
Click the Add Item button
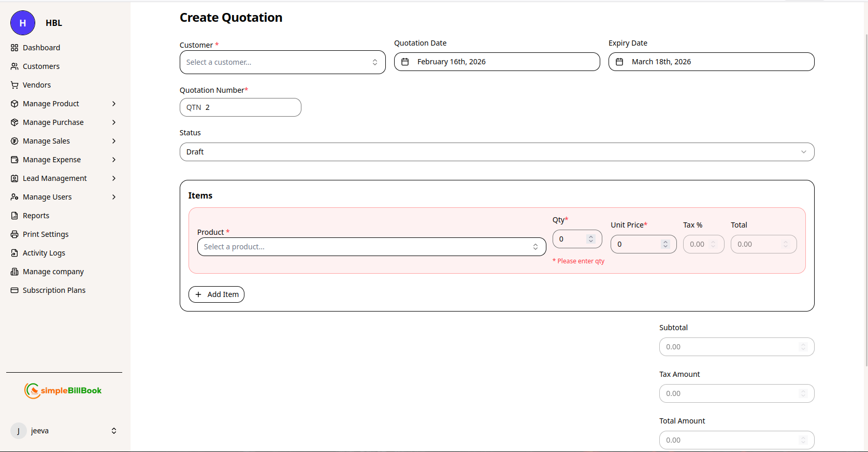216,294
